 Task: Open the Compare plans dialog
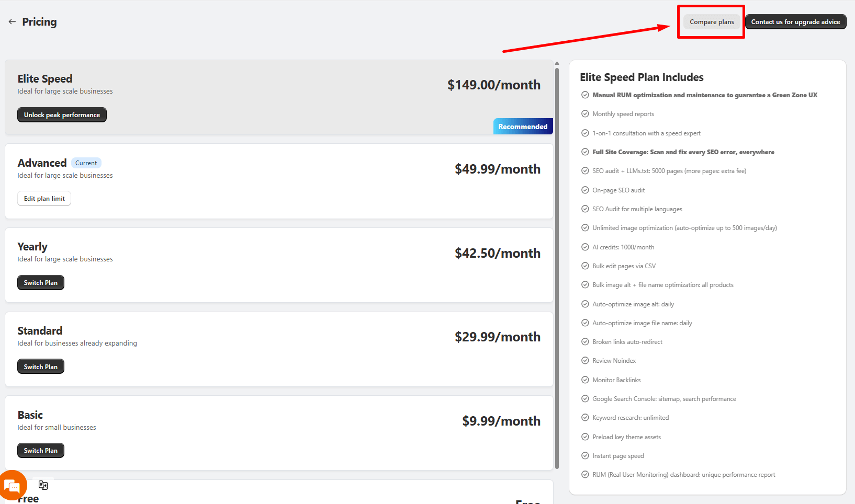click(x=711, y=21)
